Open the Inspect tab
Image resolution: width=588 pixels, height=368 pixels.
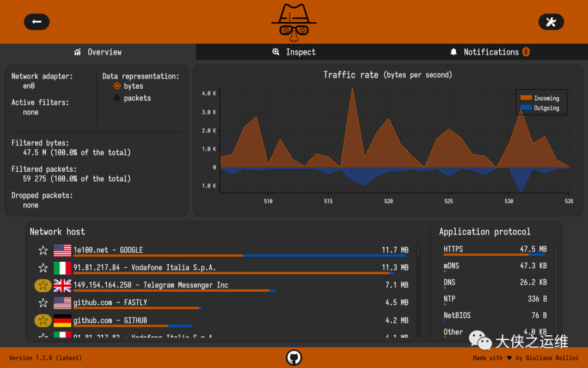(294, 52)
